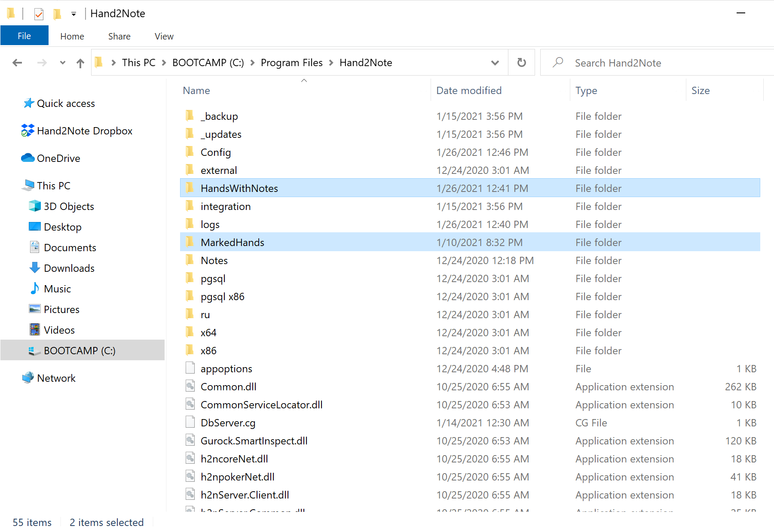The image size is (774, 532).
Task: Click Program Files in the address bar
Action: pos(292,63)
